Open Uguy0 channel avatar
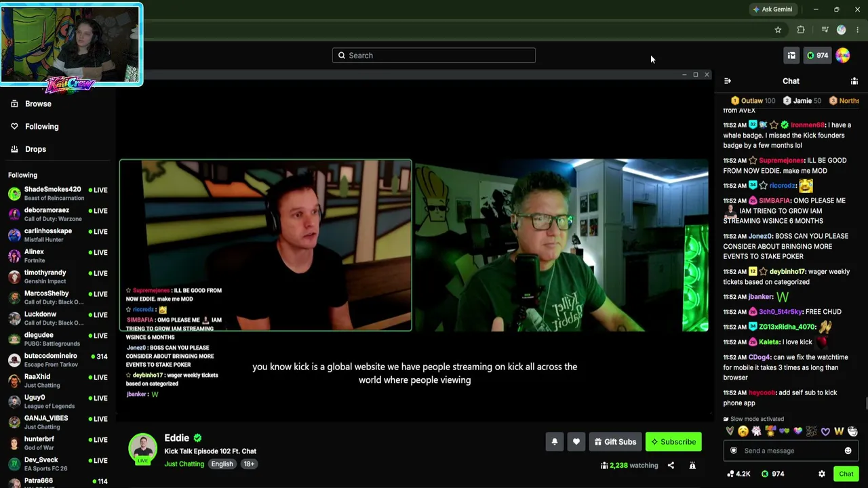The image size is (868, 488). coord(14,402)
